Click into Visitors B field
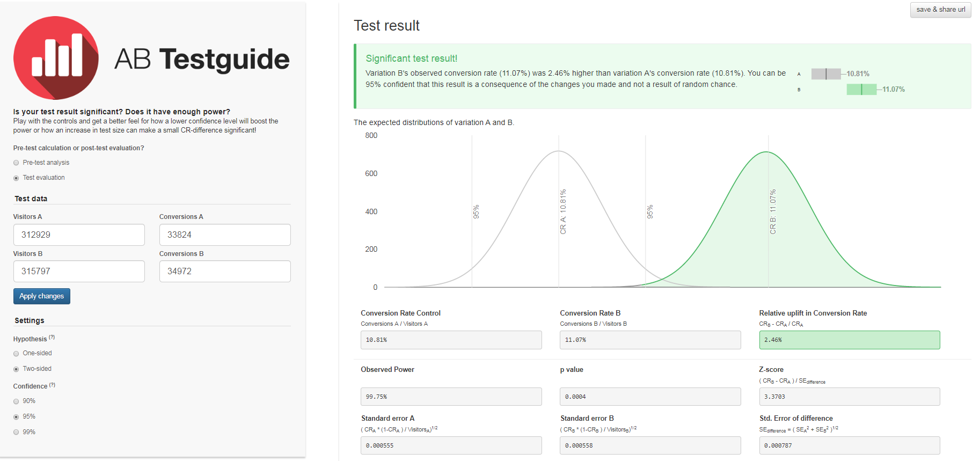This screenshot has height=461, width=980. tap(79, 272)
